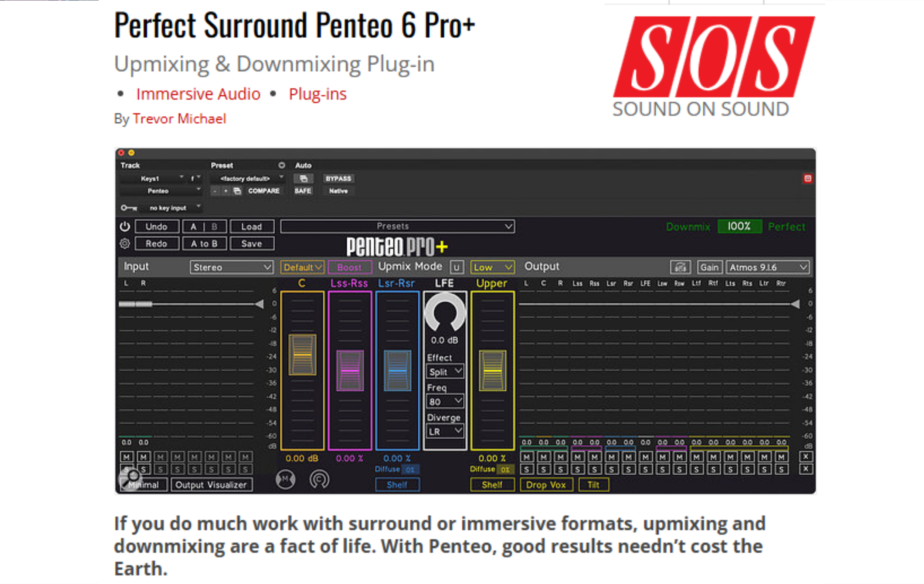Open the Immersive Audio category link
The height and width of the screenshot is (584, 924).
(x=198, y=94)
